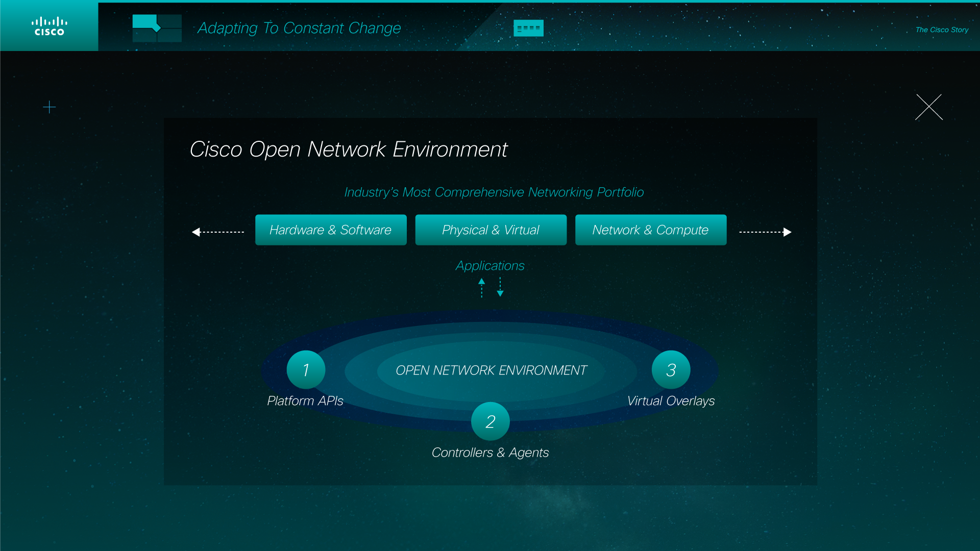Click the Adapting To Constant Change title

tap(299, 28)
